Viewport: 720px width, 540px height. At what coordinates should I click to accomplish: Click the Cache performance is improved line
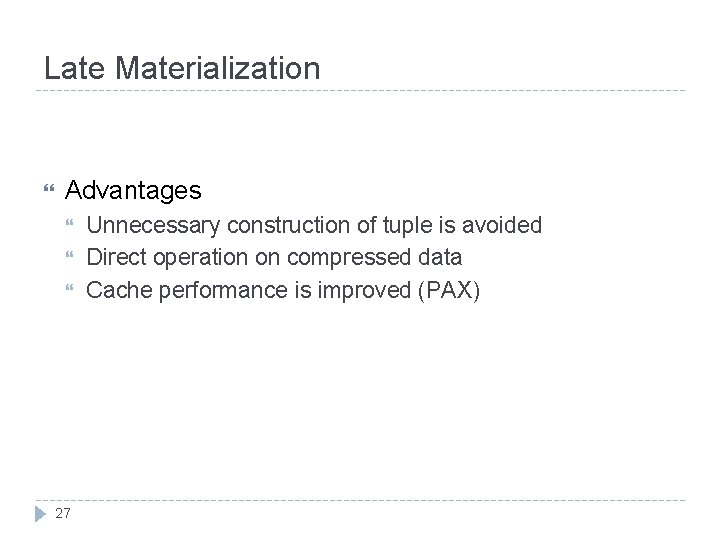(x=283, y=290)
